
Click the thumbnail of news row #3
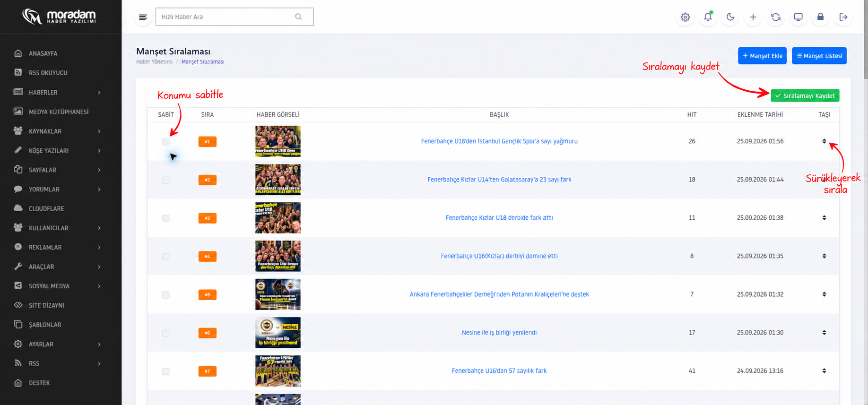pyautogui.click(x=278, y=218)
